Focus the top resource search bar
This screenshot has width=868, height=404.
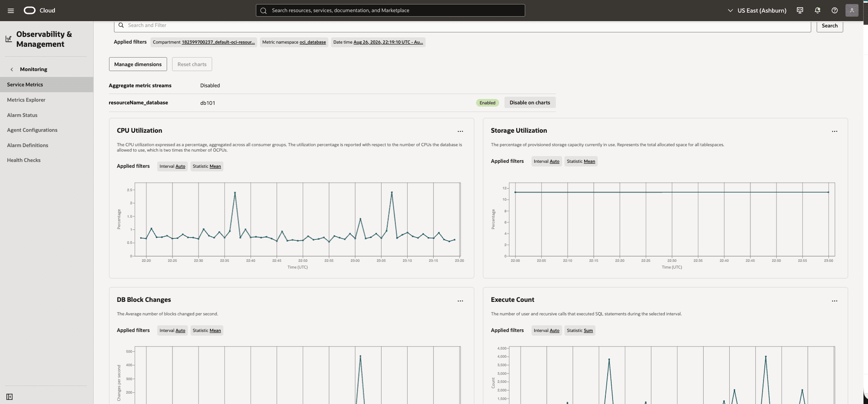pos(391,10)
